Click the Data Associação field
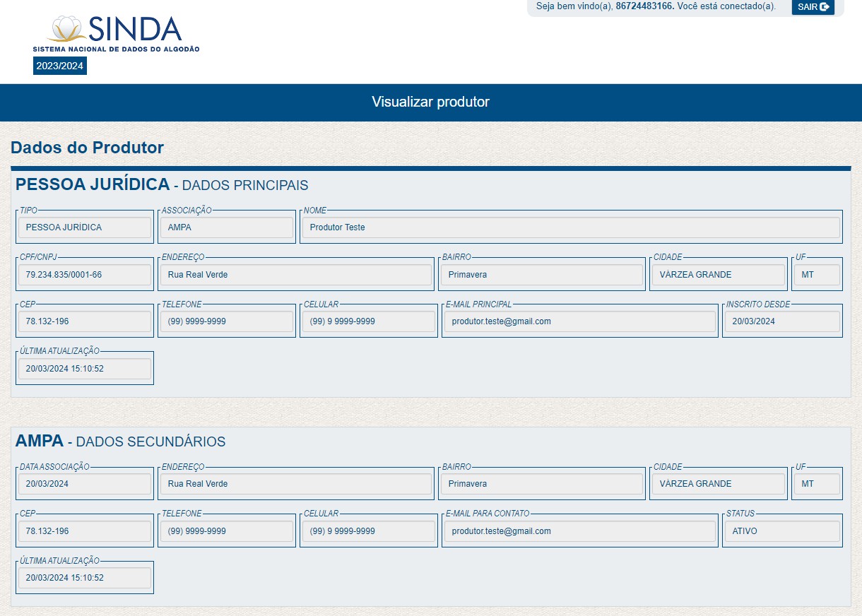 click(85, 484)
